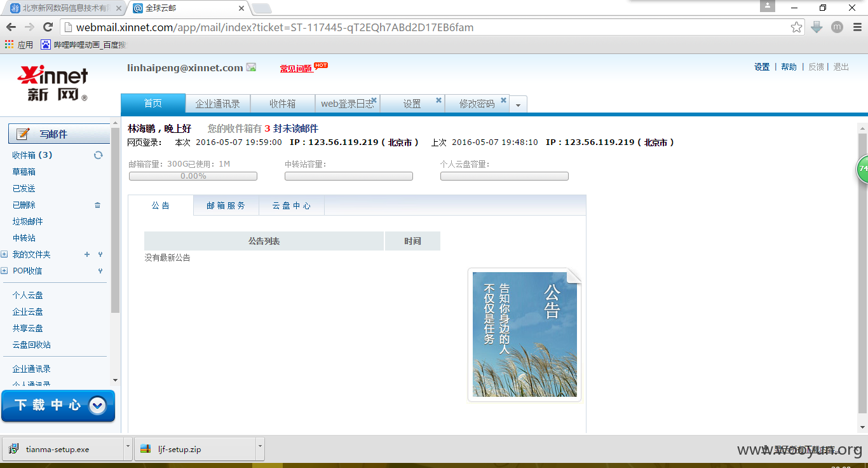
Task: Open 云盘回收站 in sidebar
Action: point(32,345)
